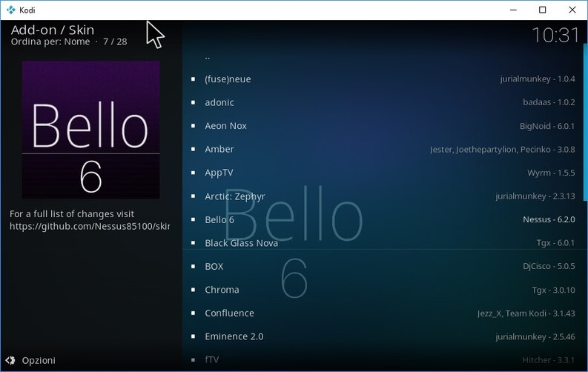Select the Bello 6 list entry
Viewport: 588px width, 372px height.
(383, 219)
